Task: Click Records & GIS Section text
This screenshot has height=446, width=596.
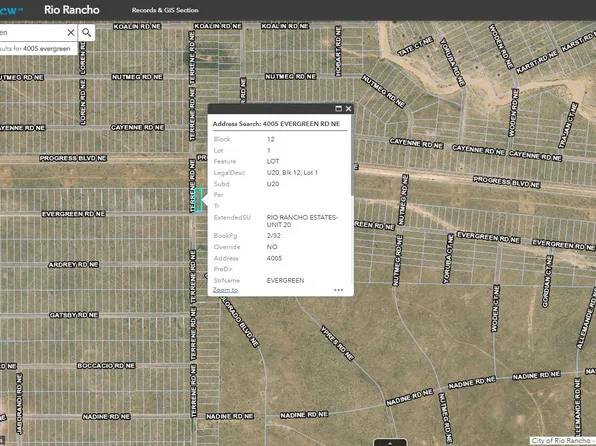Action: pos(165,10)
